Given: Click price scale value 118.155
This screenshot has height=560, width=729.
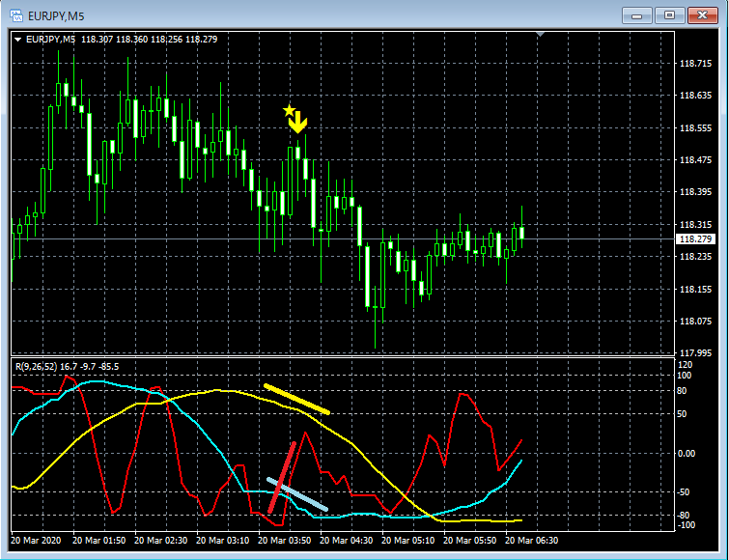Looking at the screenshot, I should 695,289.
